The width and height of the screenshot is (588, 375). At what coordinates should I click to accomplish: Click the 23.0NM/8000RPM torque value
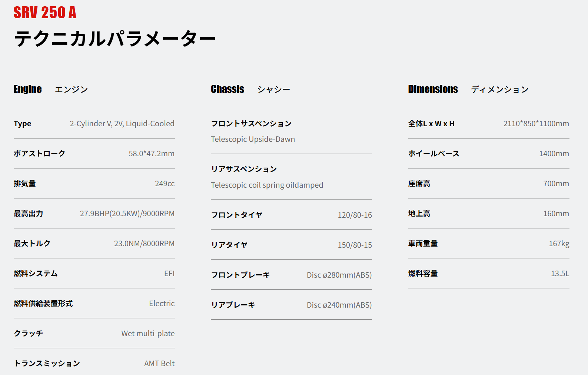[x=144, y=244]
